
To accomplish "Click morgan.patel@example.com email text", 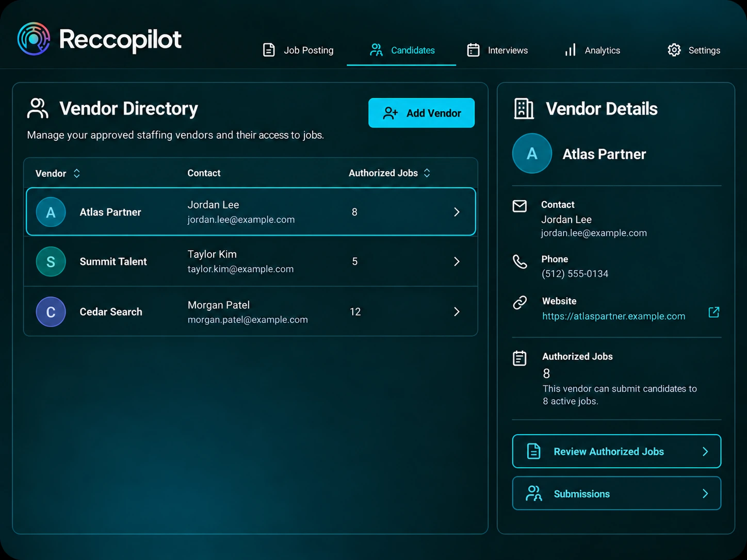I will pyautogui.click(x=248, y=320).
